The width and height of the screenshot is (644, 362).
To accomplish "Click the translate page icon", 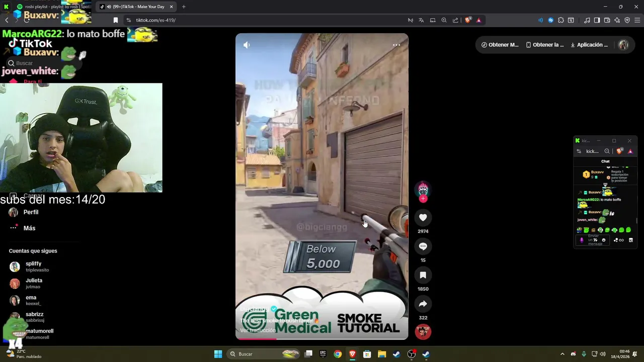I will (421, 20).
